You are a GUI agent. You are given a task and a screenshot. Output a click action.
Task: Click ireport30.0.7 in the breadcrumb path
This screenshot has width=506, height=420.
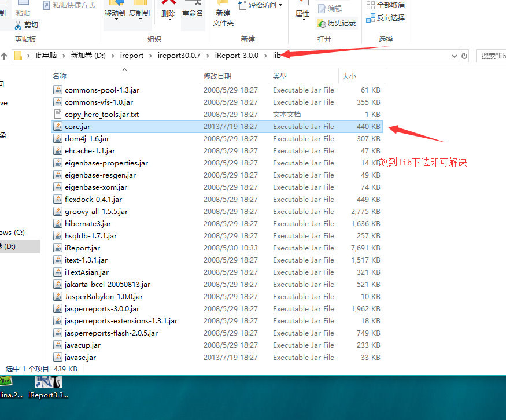[179, 56]
